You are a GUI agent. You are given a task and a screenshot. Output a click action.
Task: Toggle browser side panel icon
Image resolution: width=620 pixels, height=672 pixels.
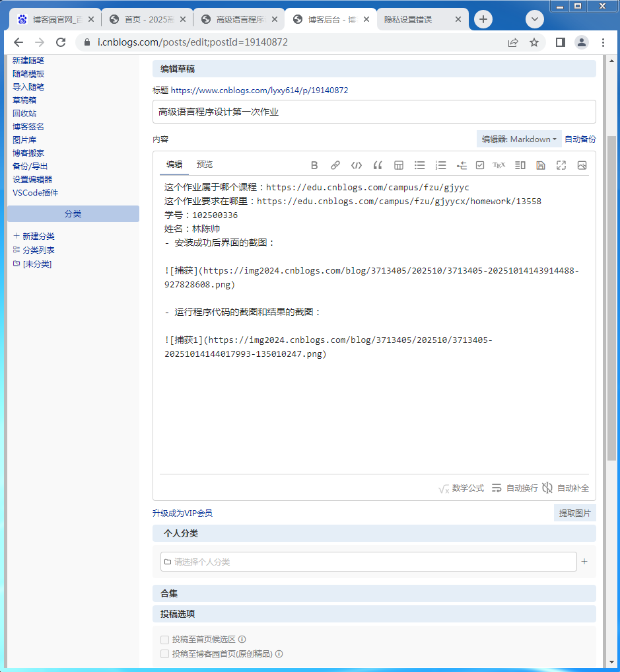click(x=561, y=42)
